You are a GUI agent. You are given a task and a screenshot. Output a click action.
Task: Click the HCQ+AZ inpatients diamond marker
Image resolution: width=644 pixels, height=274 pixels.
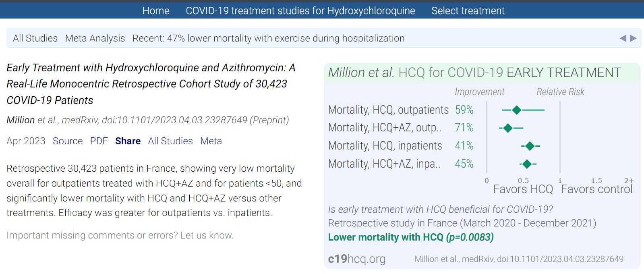[527, 164]
